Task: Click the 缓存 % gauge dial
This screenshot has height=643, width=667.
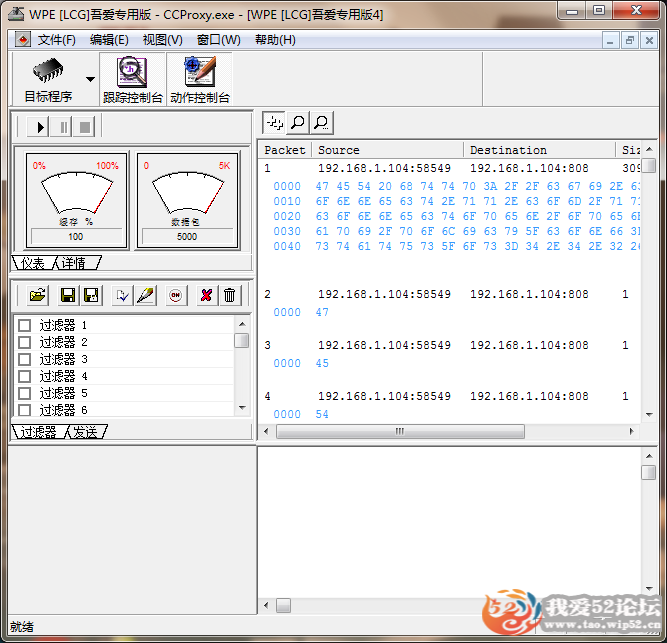Action: [77, 192]
